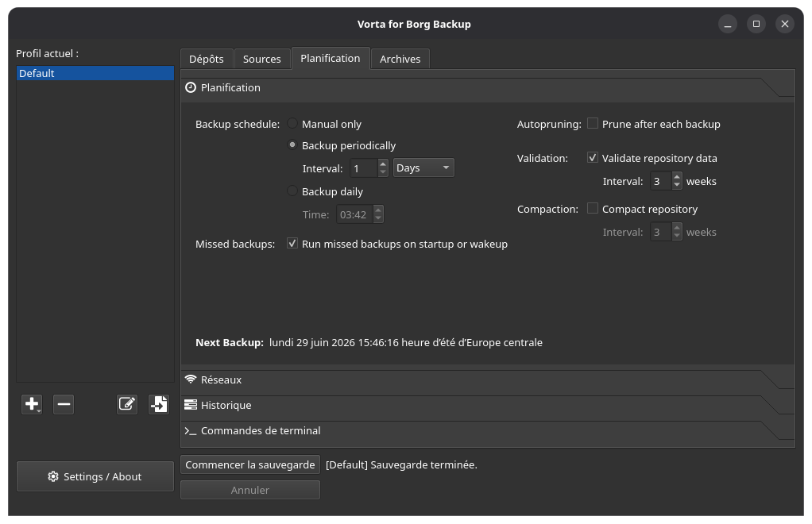Select the Planification tab
Image resolution: width=812 pixels, height=524 pixels.
331,59
